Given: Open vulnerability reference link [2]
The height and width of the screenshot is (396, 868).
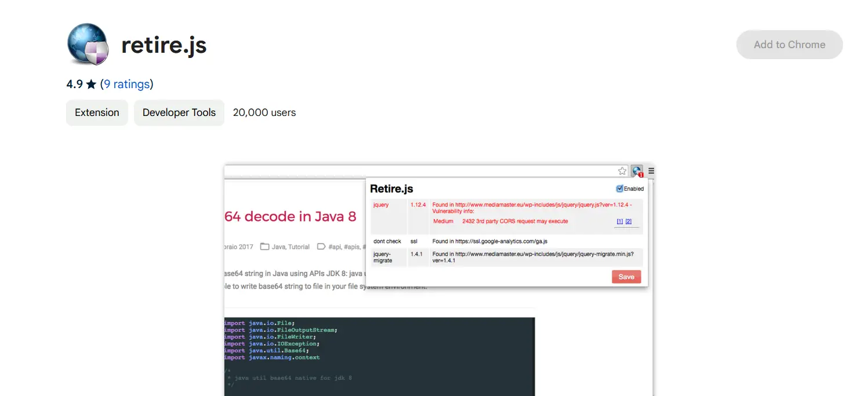Looking at the screenshot, I should tap(628, 221).
